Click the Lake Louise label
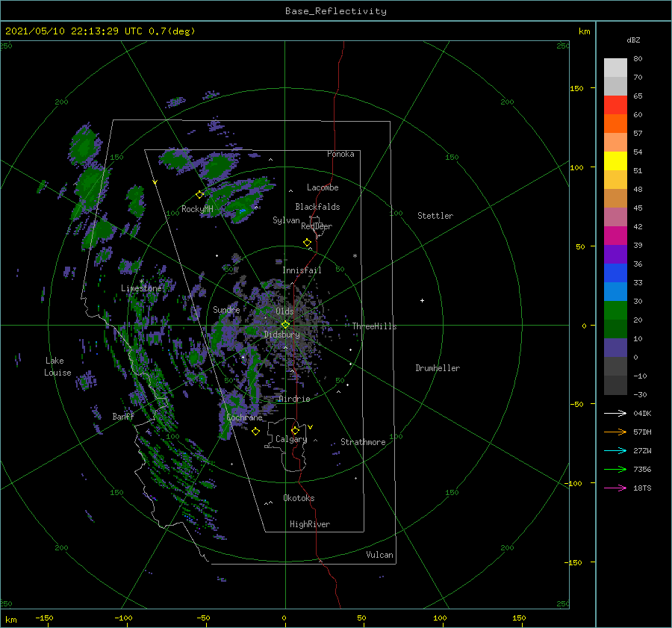This screenshot has width=672, height=628. (x=57, y=367)
